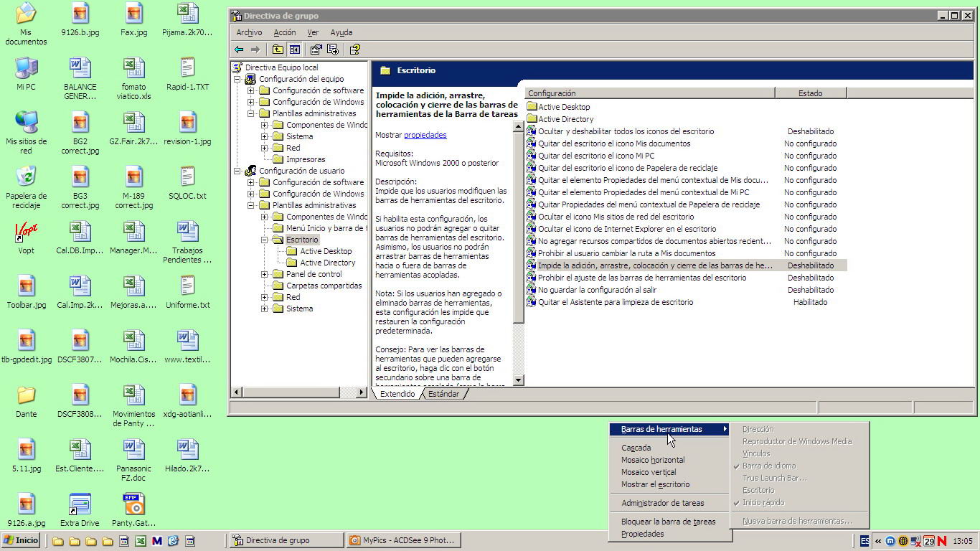Launch Excel from the quick launch bar
Image resolution: width=980 pixels, height=551 pixels.
click(x=141, y=541)
